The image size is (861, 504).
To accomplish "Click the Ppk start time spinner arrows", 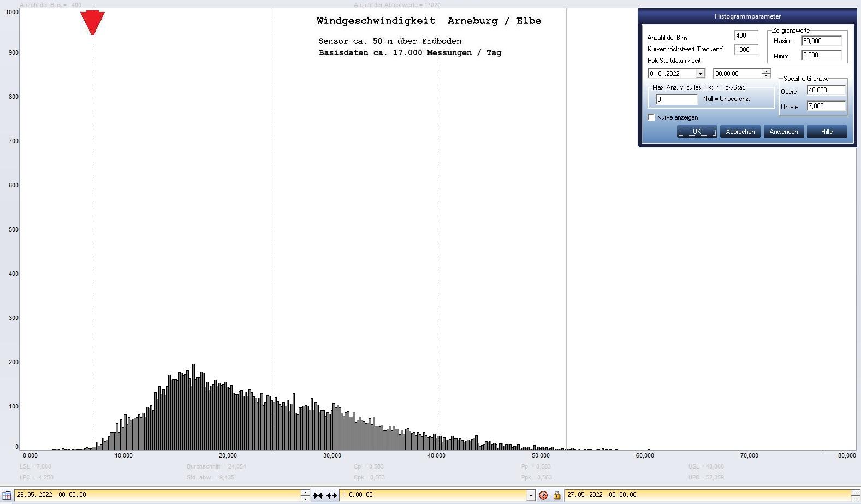I will pos(767,74).
